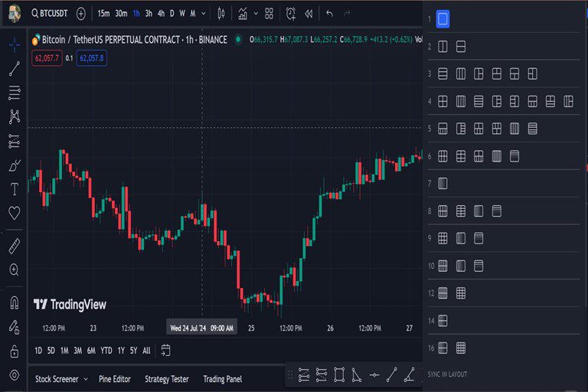The image size is (588, 392).
Task: Toggle hide all drawings eye icon
Action: click(15, 374)
